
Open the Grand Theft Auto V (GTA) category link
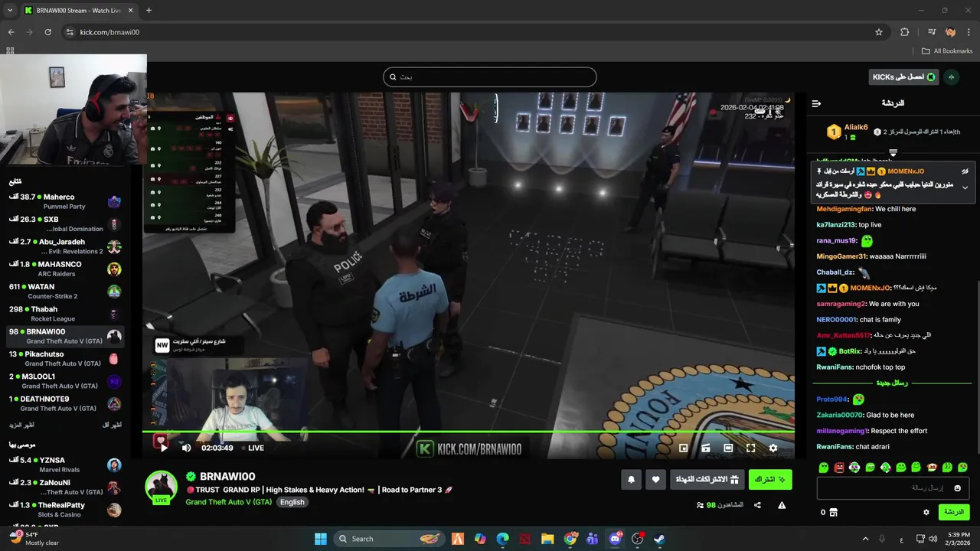tap(228, 502)
